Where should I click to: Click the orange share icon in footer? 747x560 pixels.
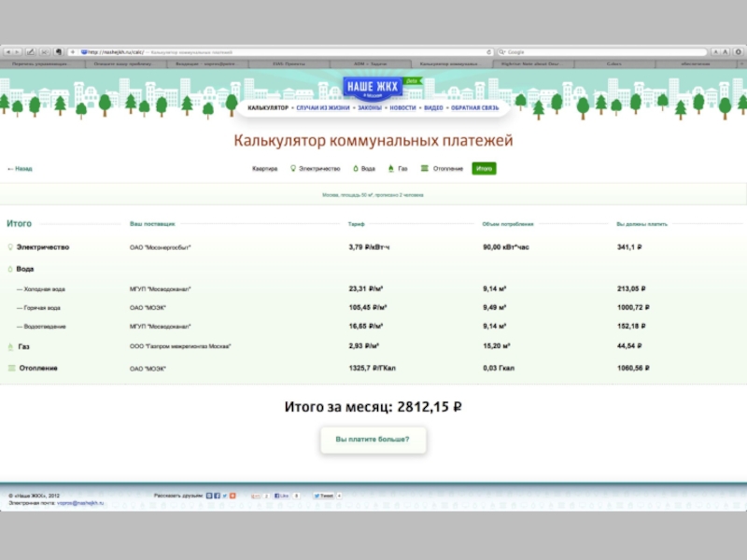(233, 496)
